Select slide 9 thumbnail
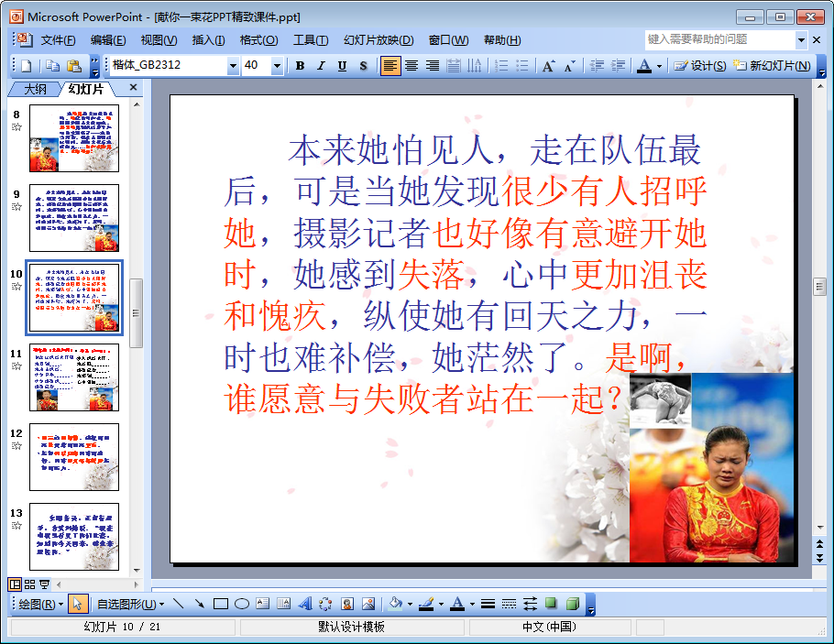The height and width of the screenshot is (644, 834). coord(74,218)
